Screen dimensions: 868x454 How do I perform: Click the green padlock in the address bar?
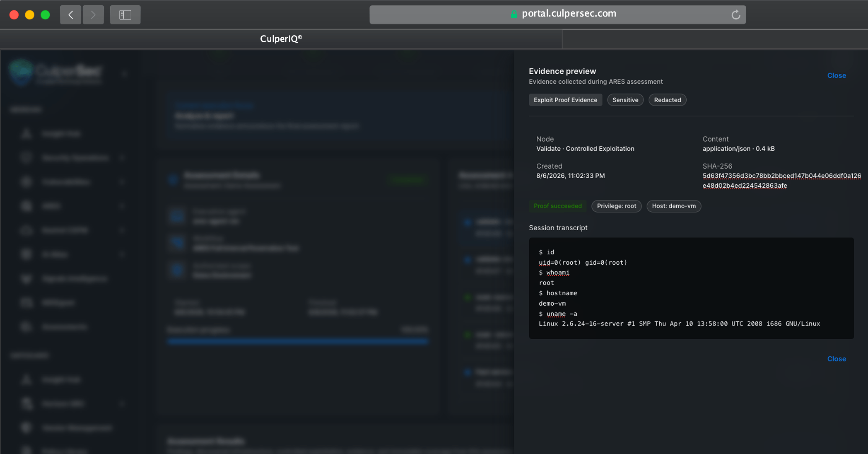point(514,14)
